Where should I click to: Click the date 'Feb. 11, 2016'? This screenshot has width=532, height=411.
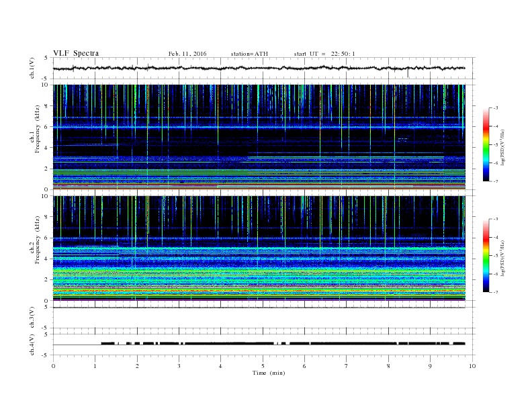[x=187, y=54]
